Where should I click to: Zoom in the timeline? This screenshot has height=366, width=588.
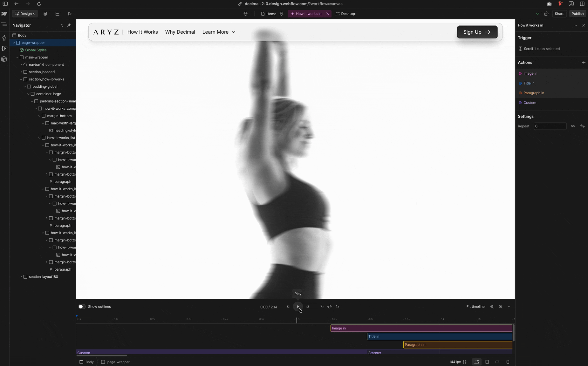(501, 307)
